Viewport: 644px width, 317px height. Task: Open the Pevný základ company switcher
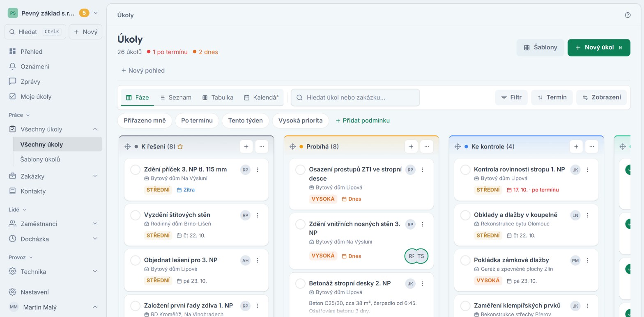pyautogui.click(x=53, y=13)
